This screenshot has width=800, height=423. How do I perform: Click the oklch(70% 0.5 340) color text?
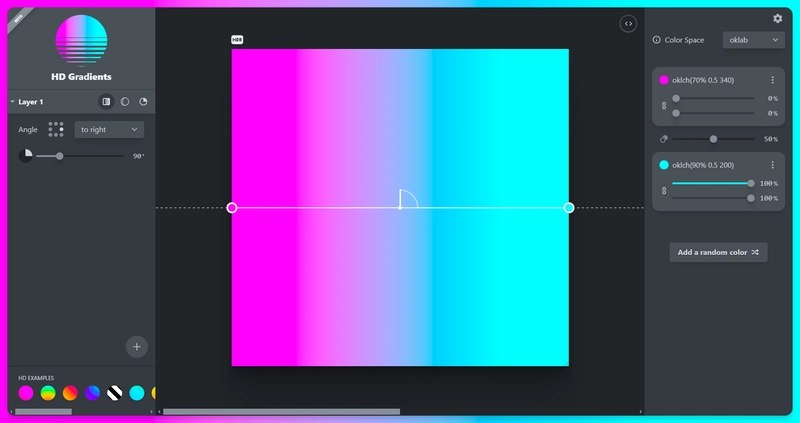703,80
